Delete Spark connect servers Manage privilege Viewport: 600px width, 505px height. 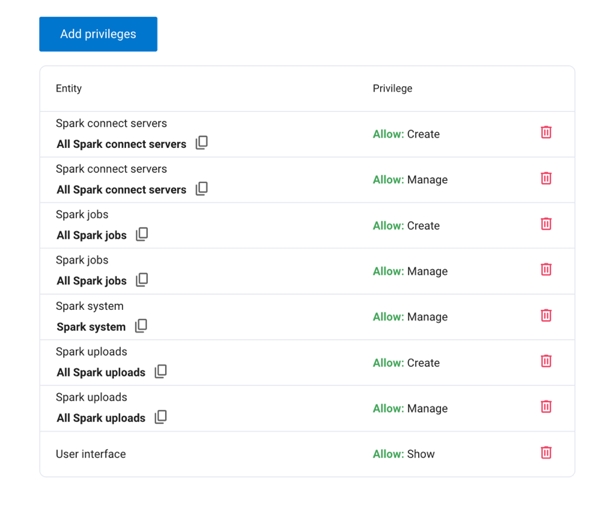coord(546,178)
